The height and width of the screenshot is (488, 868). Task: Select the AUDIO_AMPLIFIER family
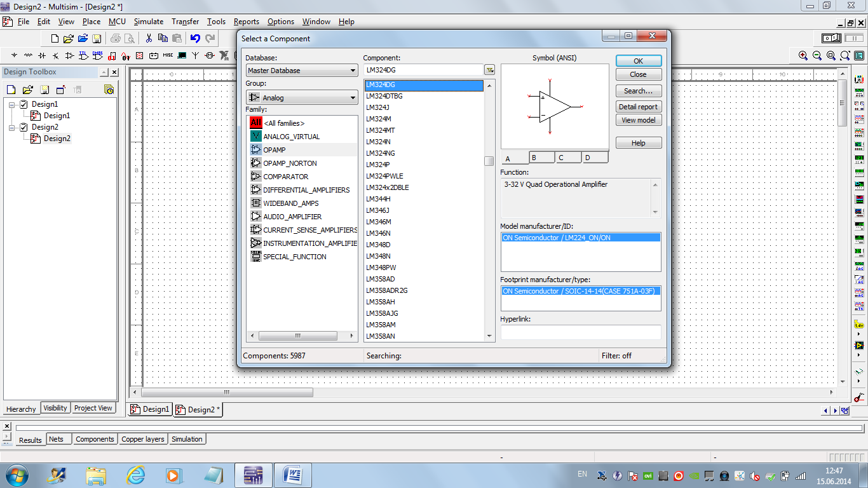pyautogui.click(x=302, y=217)
